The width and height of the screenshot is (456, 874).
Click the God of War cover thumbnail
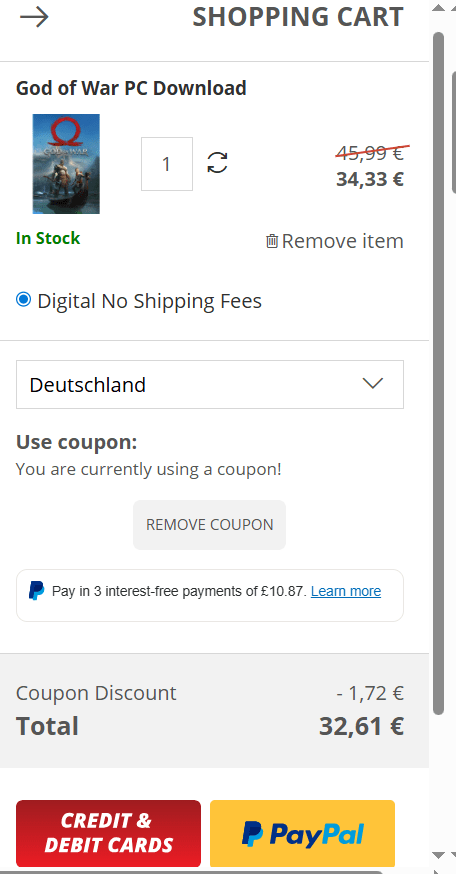pyautogui.click(x=66, y=164)
